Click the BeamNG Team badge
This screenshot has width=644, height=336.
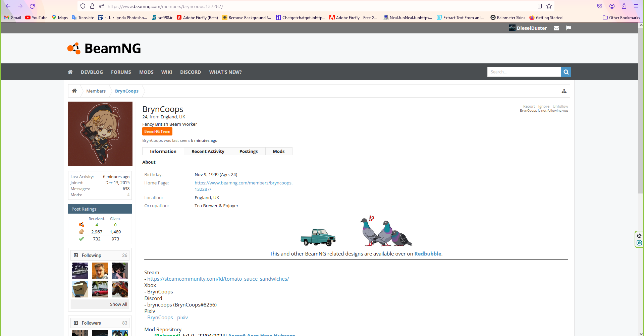pyautogui.click(x=157, y=131)
